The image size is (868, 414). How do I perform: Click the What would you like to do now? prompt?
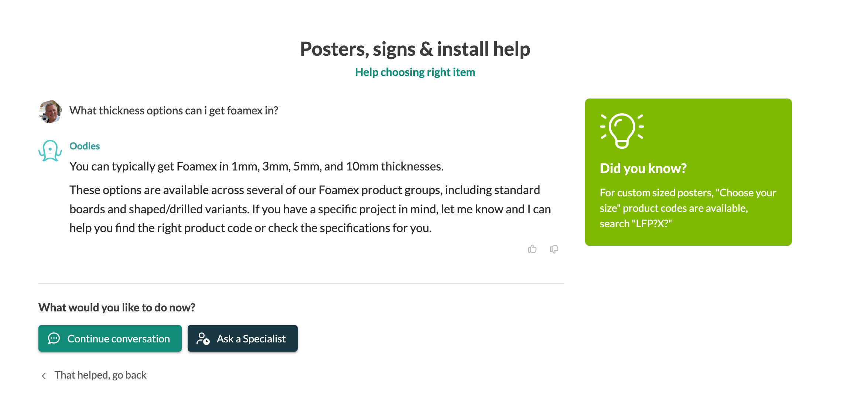[x=117, y=307]
